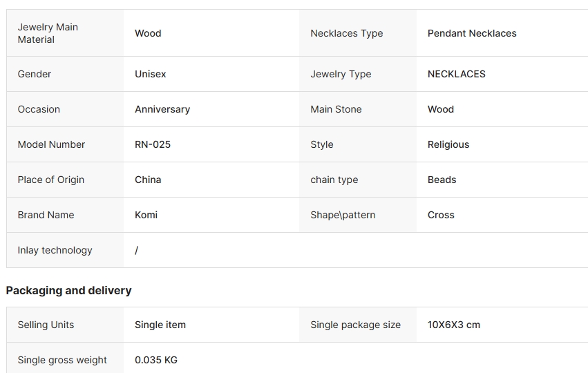Screen dimensions: 588x373
Task: Click the Beads chain type value
Action: point(442,180)
